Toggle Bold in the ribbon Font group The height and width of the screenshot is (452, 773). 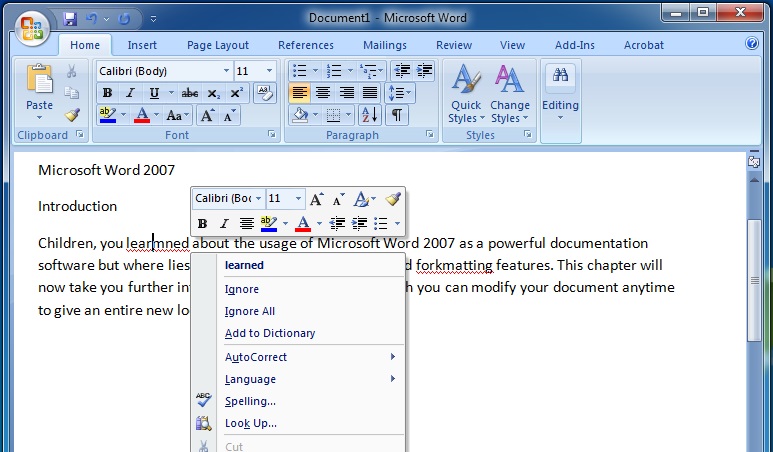[107, 93]
